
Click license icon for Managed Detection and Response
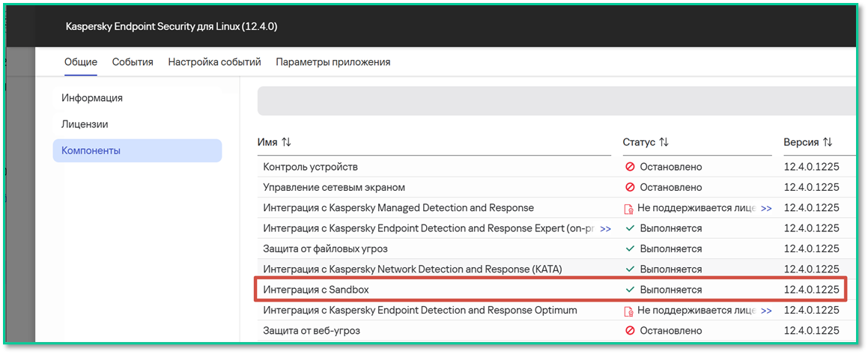(628, 209)
